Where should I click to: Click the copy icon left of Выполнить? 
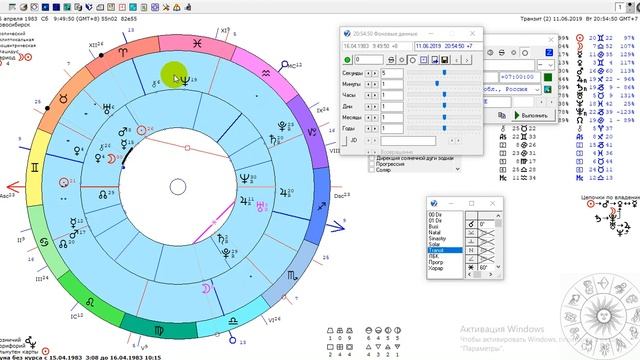pyautogui.click(x=502, y=116)
